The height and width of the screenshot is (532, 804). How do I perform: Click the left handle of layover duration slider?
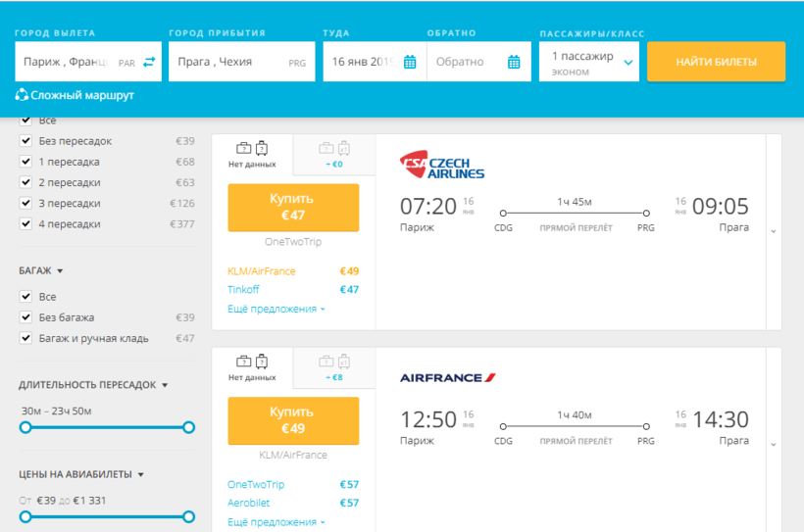25,427
